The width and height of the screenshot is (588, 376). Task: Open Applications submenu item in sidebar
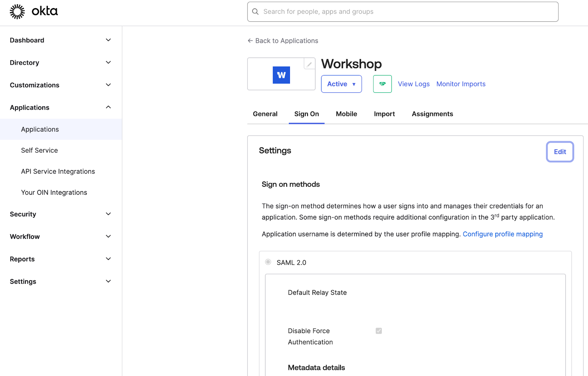pyautogui.click(x=61, y=130)
